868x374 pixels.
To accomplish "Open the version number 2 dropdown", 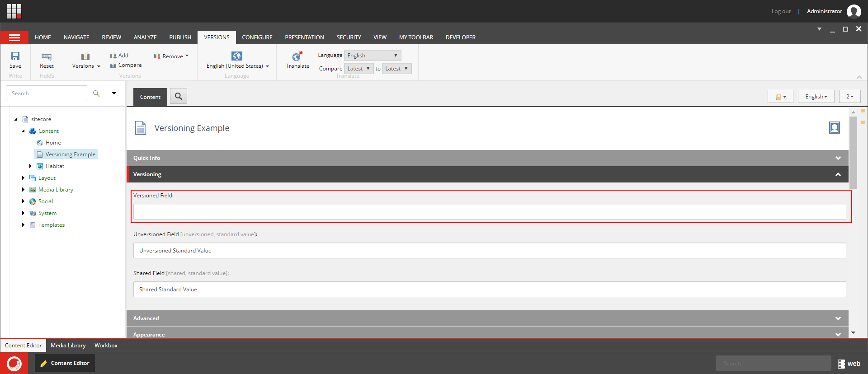I will click(850, 97).
